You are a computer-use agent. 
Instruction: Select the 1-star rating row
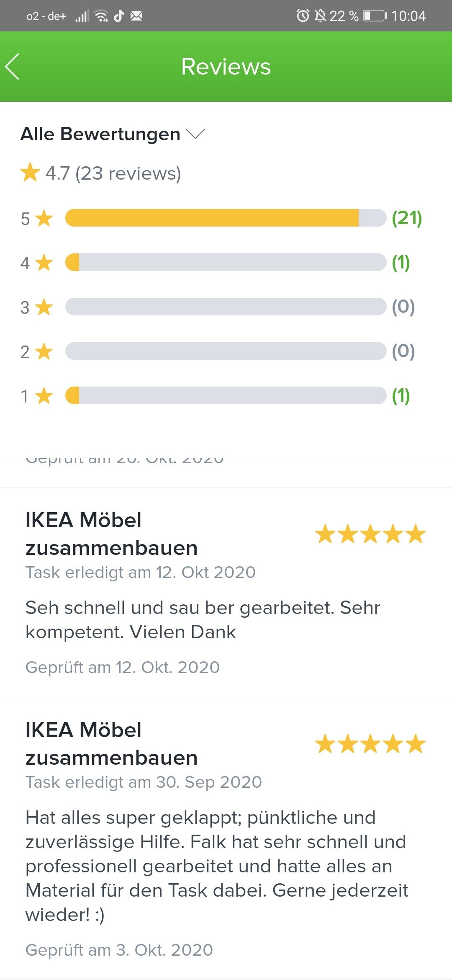coord(225,395)
